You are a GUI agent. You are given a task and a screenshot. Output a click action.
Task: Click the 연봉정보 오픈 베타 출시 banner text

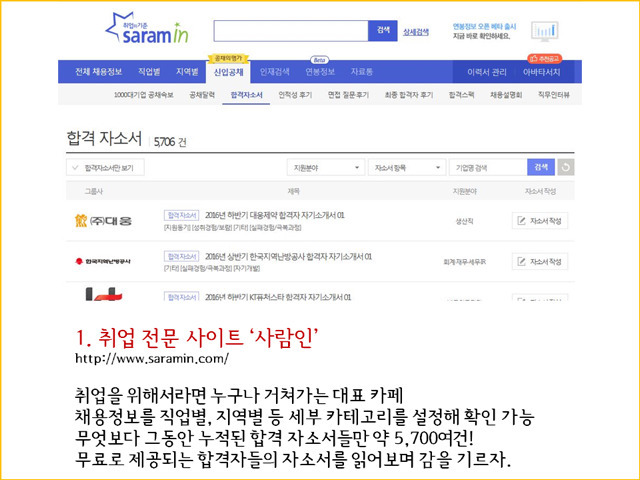tap(484, 27)
